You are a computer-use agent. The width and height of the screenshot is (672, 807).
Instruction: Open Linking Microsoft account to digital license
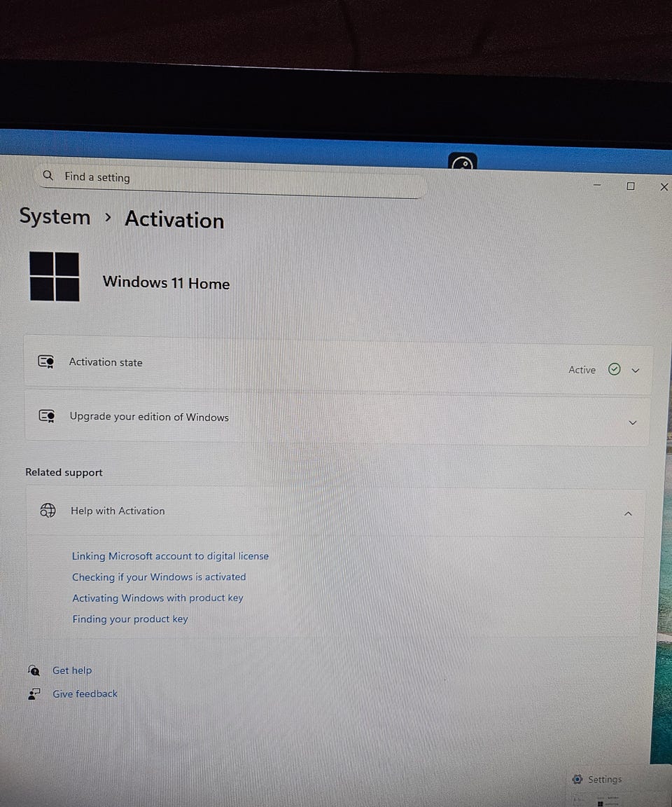click(x=170, y=556)
